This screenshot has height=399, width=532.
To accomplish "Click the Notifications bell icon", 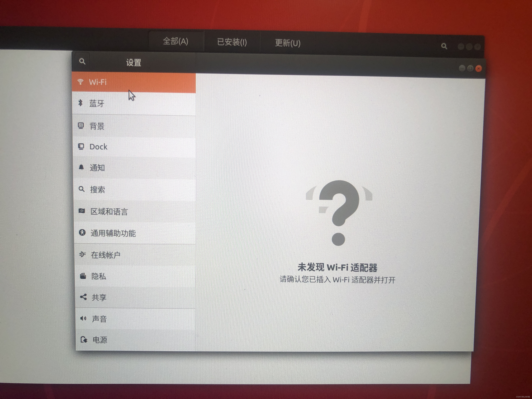I will (81, 167).
